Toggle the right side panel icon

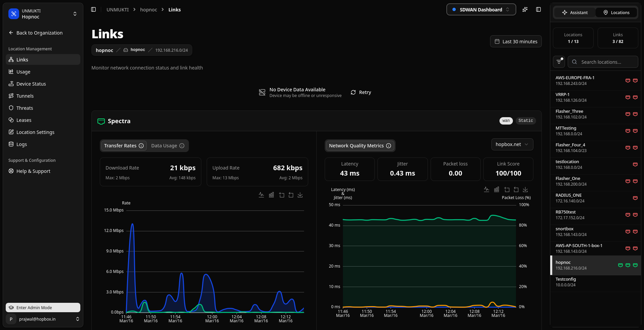pos(538,10)
